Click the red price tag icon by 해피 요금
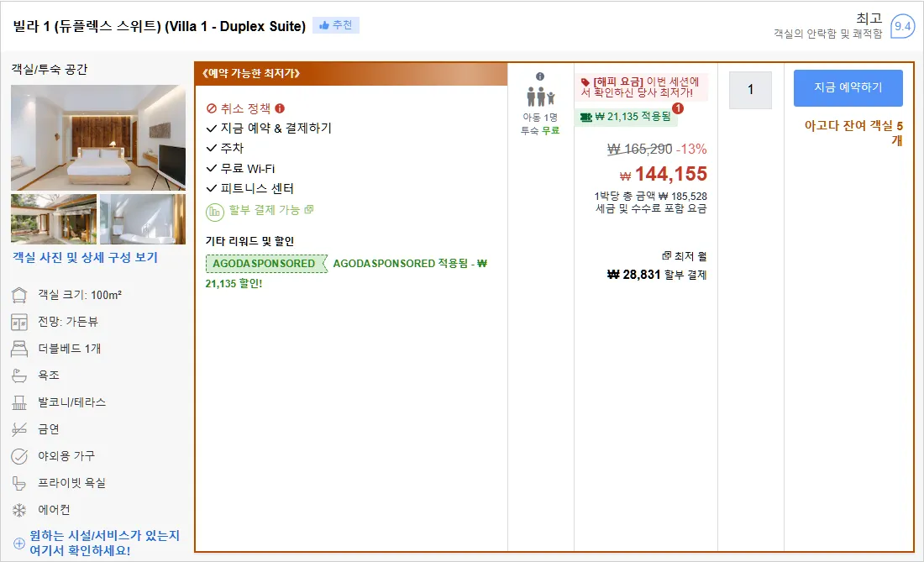The width and height of the screenshot is (924, 562). [x=585, y=81]
